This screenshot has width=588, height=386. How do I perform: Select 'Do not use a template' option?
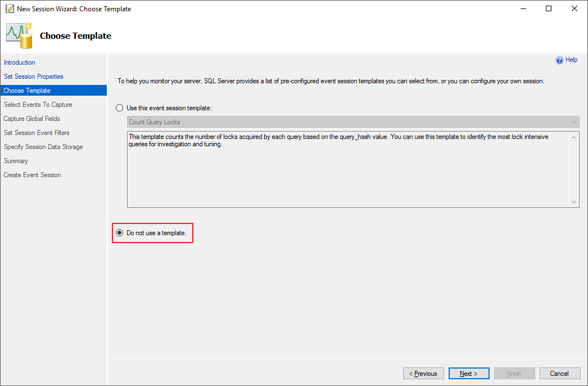pyautogui.click(x=119, y=233)
